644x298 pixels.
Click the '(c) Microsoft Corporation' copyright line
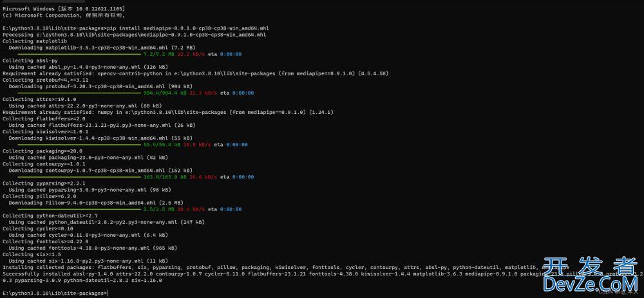(x=64, y=15)
